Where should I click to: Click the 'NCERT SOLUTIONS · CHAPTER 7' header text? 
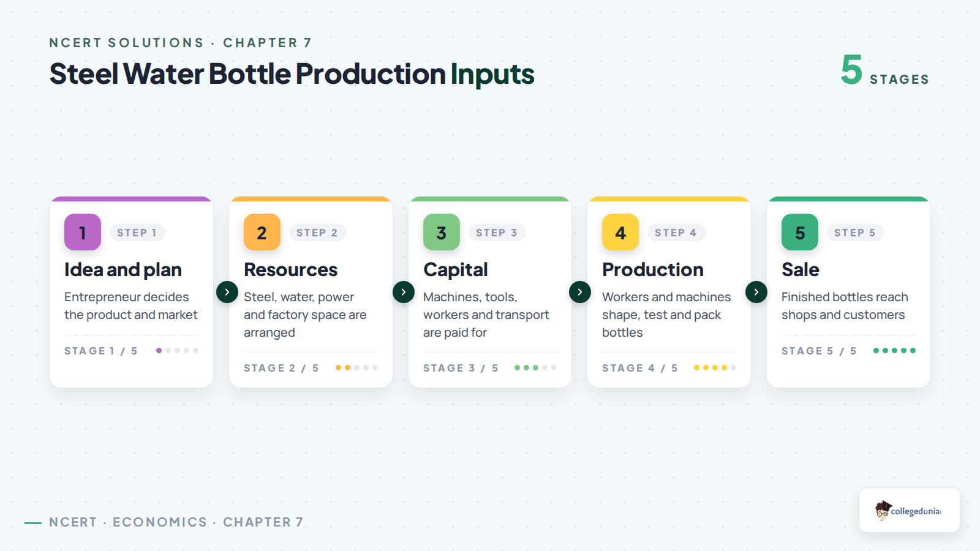click(x=181, y=43)
